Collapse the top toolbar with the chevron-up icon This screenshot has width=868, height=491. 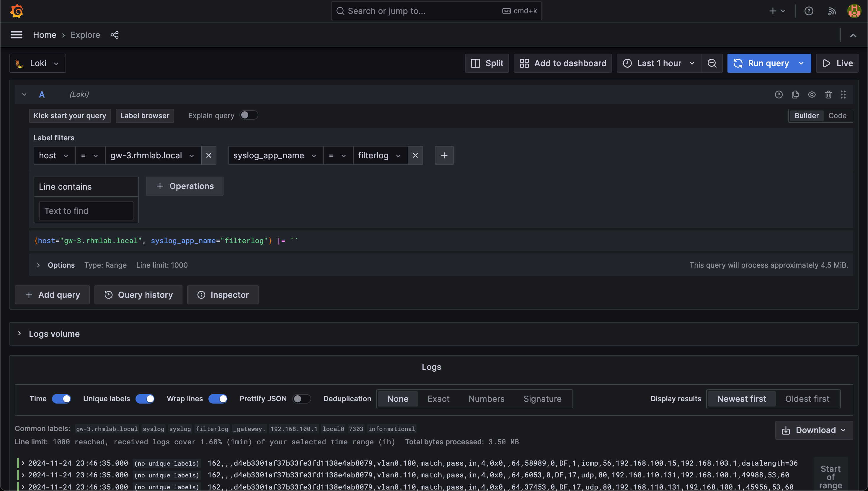(x=853, y=35)
